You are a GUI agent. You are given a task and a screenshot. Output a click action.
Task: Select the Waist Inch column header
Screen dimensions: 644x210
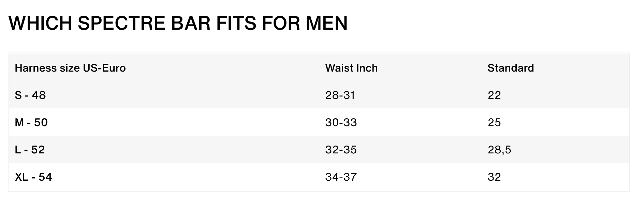click(x=351, y=68)
